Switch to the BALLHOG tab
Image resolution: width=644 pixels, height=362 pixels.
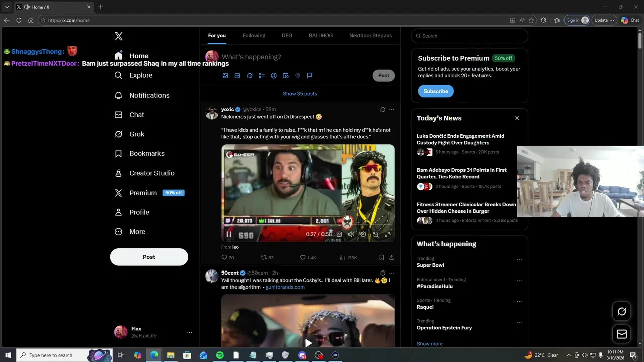(320, 36)
